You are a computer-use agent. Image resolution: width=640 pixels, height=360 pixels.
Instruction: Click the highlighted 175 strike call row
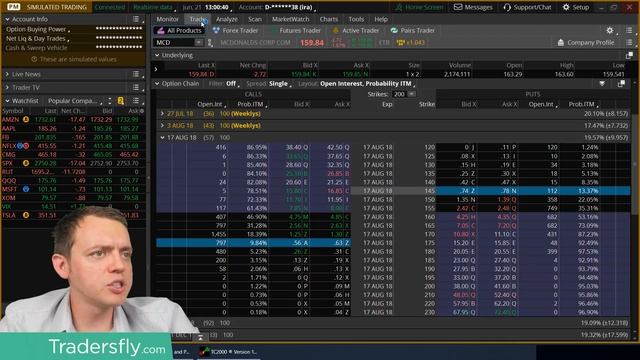click(253, 243)
